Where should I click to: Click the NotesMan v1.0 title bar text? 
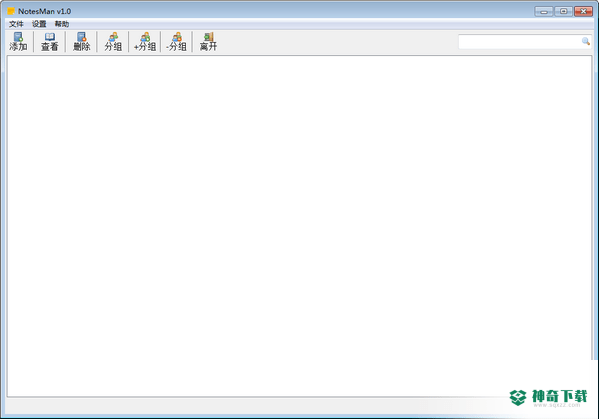coord(44,11)
